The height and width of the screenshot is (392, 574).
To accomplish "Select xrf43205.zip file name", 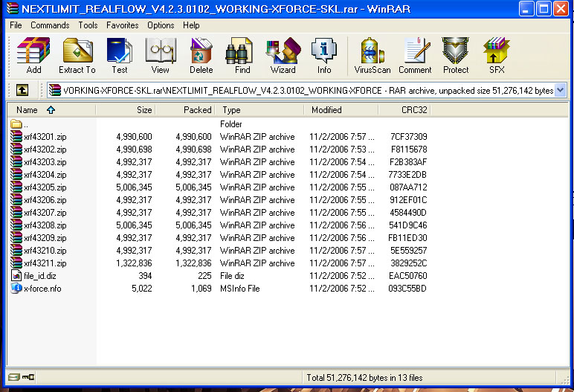I will coord(45,187).
